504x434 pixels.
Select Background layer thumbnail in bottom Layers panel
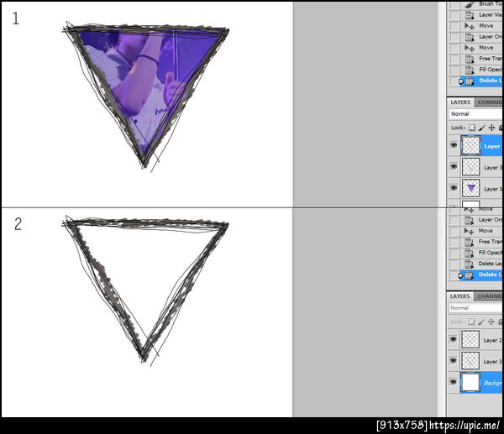(x=470, y=382)
